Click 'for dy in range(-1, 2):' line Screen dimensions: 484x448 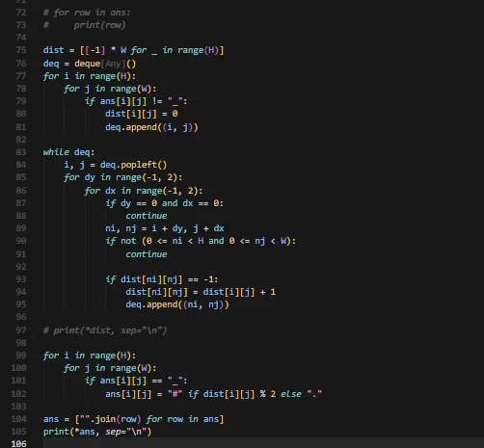coord(122,177)
